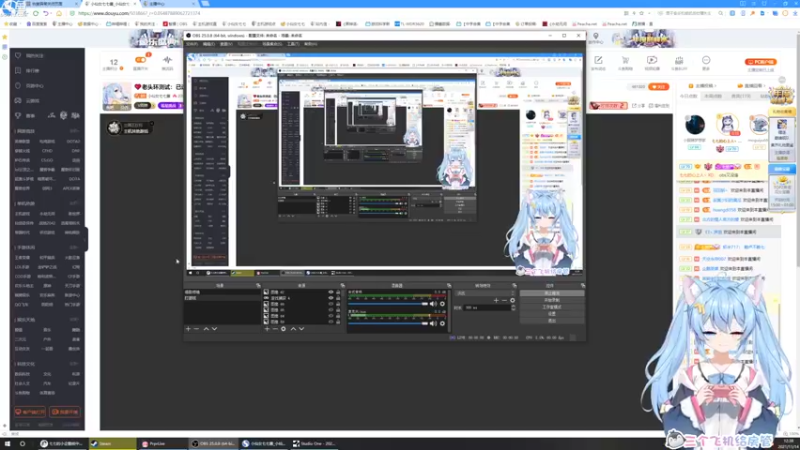Adjust first mixer channel volume slider
The width and height of the screenshot is (800, 450).
click(x=388, y=304)
